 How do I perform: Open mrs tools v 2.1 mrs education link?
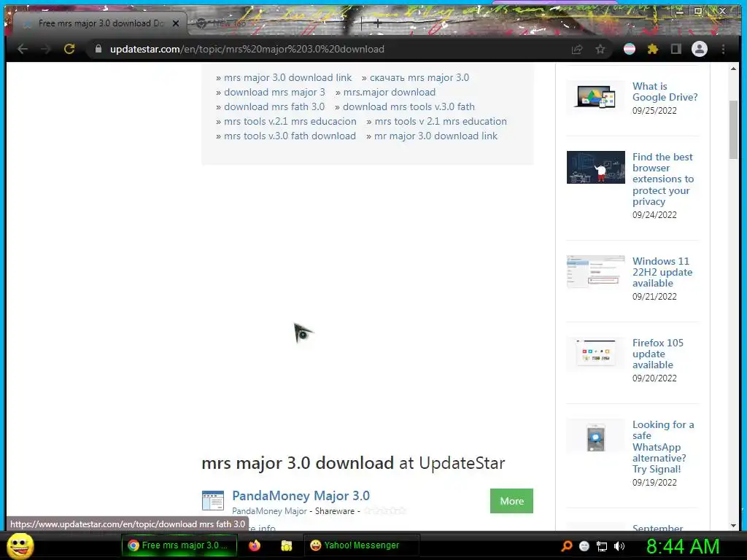pos(441,122)
